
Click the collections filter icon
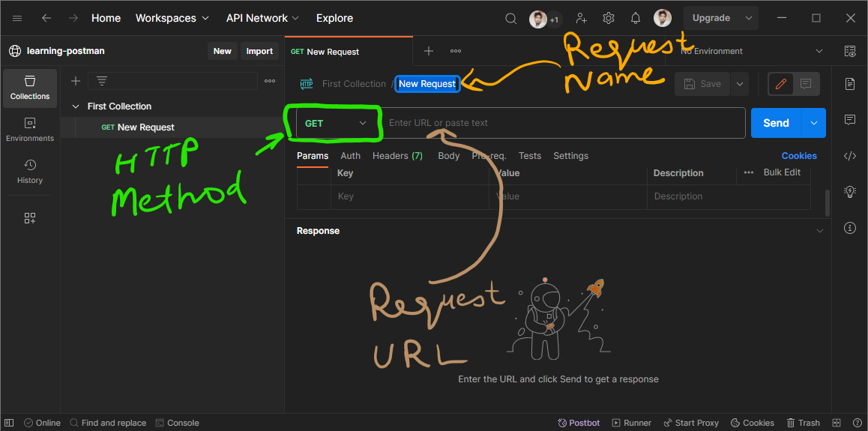102,82
